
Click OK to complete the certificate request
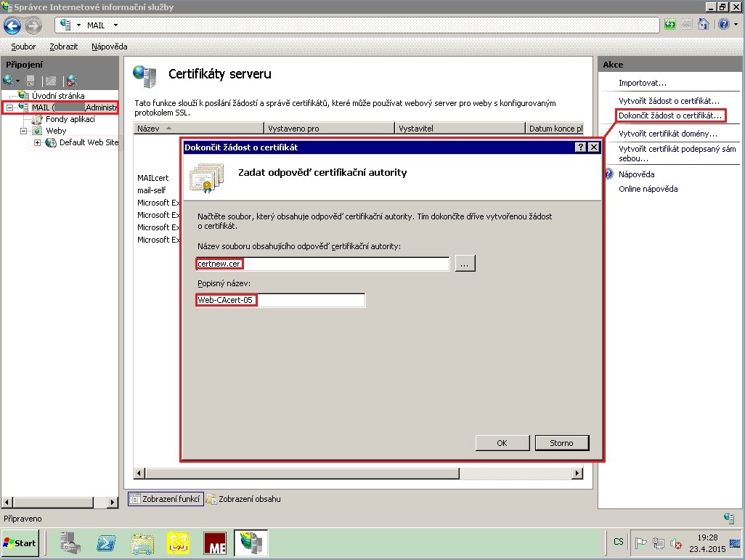502,443
